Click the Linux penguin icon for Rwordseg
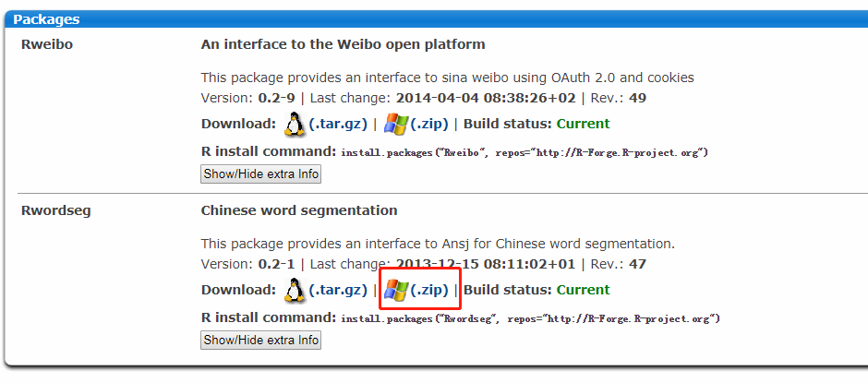Screen dimensions: 868x383 pyautogui.click(x=295, y=290)
